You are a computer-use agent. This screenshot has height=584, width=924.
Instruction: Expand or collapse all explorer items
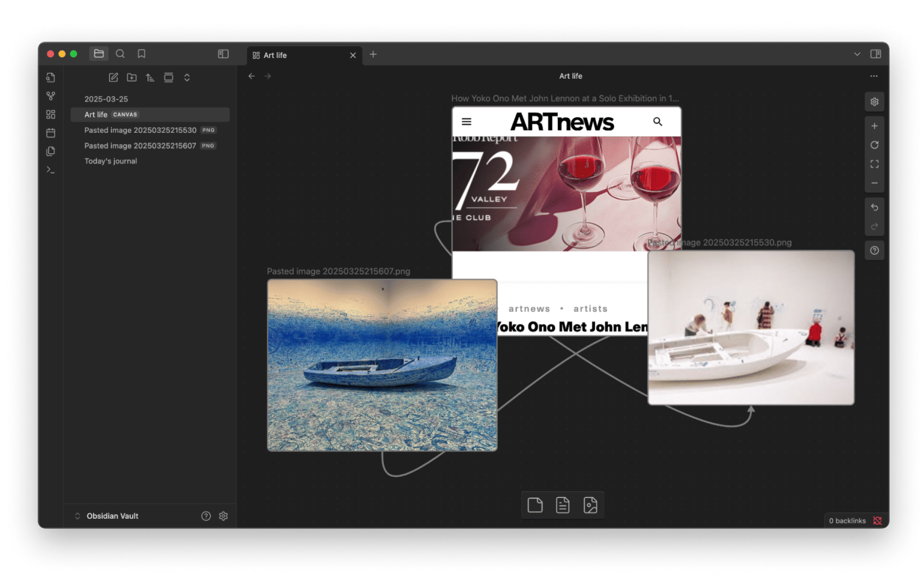187,78
